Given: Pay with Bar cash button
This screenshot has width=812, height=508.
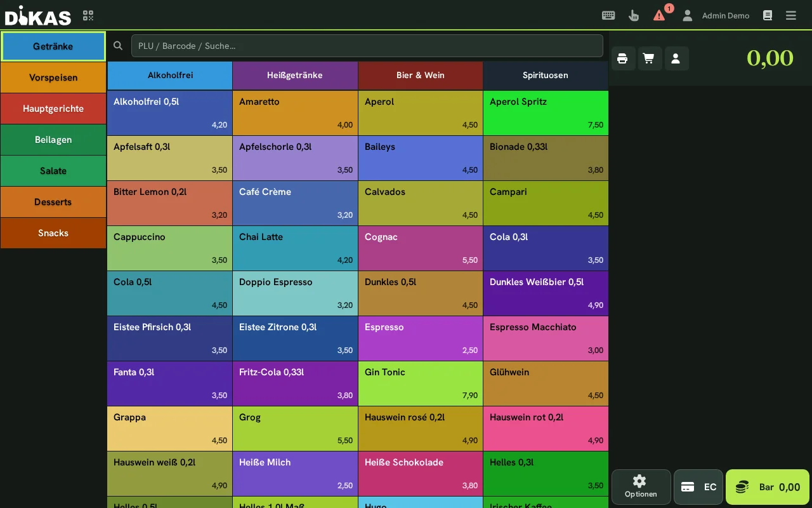Looking at the screenshot, I should (x=768, y=487).
